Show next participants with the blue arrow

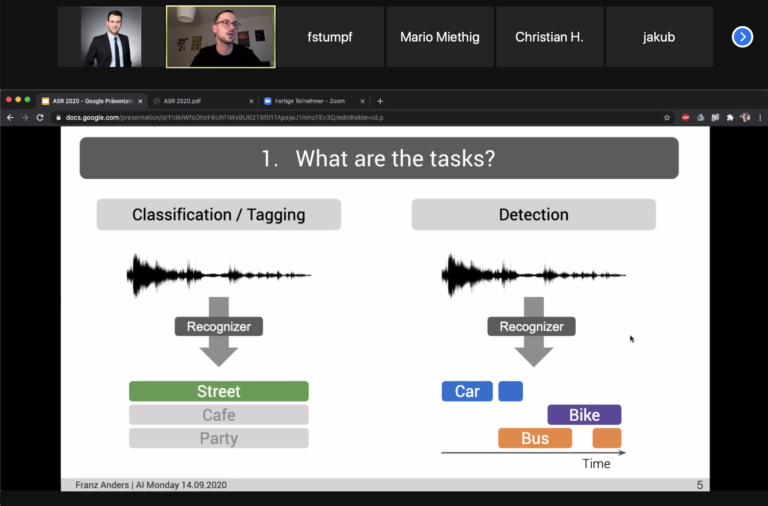click(x=742, y=37)
